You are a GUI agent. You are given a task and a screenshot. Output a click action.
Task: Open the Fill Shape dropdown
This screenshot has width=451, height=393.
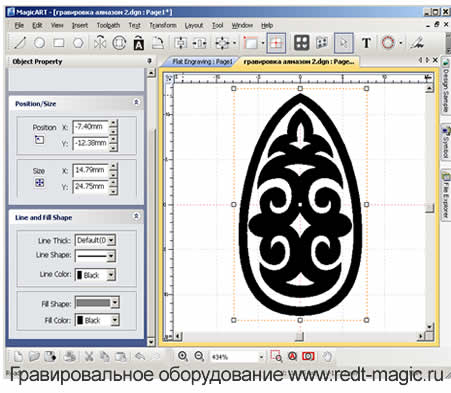pyautogui.click(x=115, y=303)
